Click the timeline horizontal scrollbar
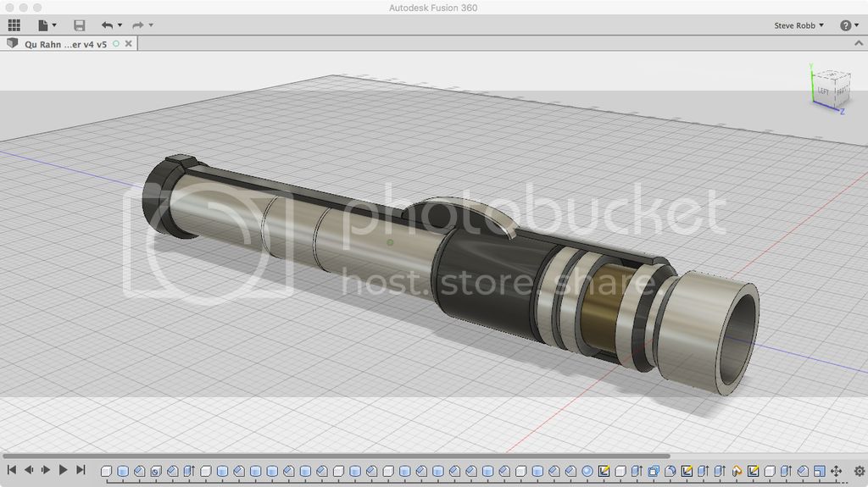 coord(336,457)
